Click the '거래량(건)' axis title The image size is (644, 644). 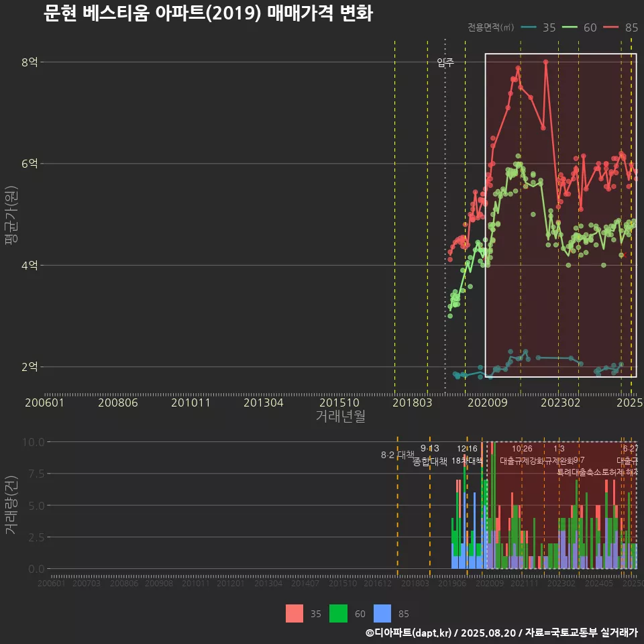coord(11,504)
